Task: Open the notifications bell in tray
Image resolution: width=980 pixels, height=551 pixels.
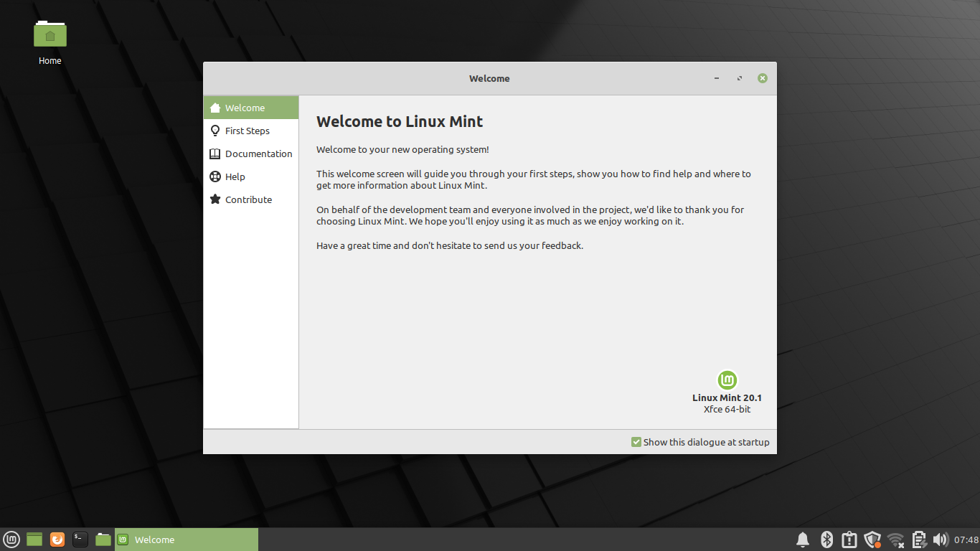Action: pyautogui.click(x=803, y=540)
